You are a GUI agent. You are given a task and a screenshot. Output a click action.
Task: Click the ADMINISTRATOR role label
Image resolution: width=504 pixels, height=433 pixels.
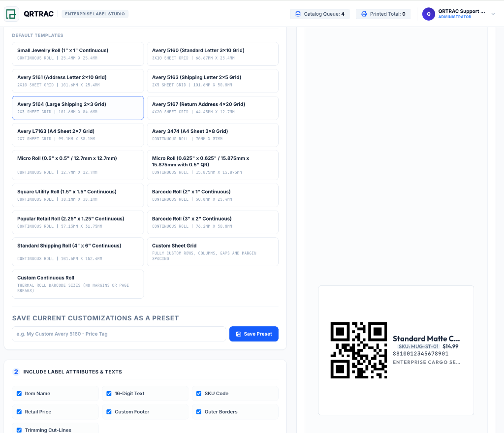pyautogui.click(x=455, y=17)
